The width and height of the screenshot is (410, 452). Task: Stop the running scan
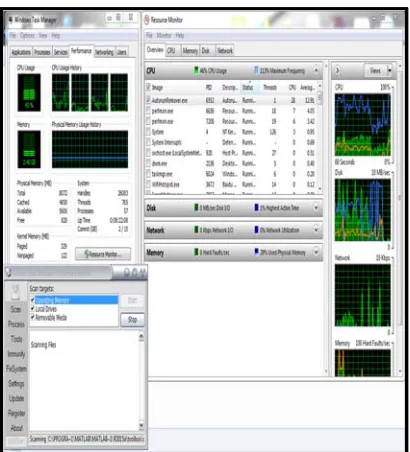point(132,320)
